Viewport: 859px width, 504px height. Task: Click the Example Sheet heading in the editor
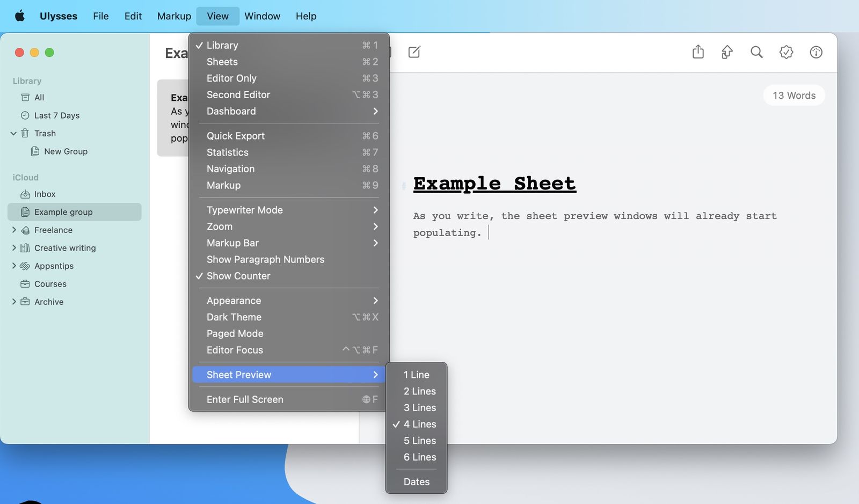tap(494, 184)
